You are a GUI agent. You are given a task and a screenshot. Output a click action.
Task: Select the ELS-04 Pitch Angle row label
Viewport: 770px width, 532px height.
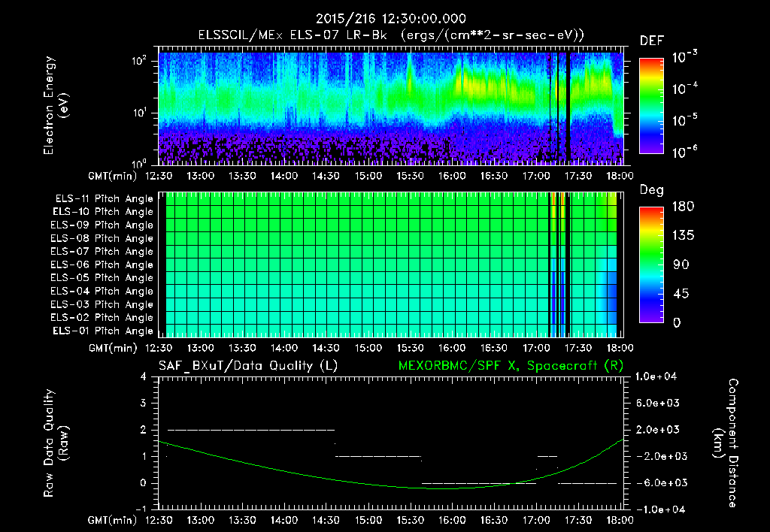[102, 291]
